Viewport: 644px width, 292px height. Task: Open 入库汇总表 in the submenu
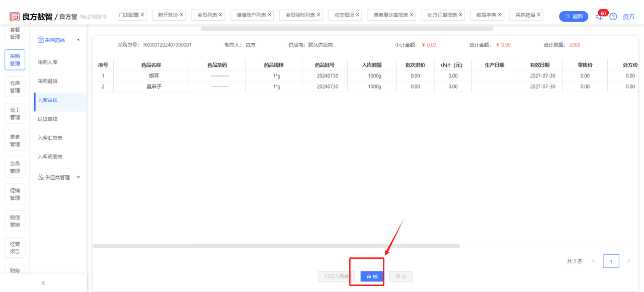pos(50,138)
